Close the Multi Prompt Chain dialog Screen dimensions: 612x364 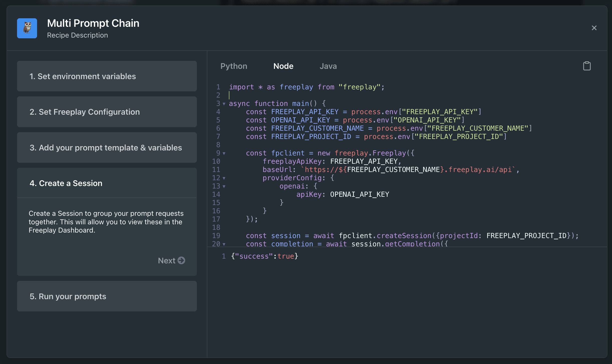(594, 28)
